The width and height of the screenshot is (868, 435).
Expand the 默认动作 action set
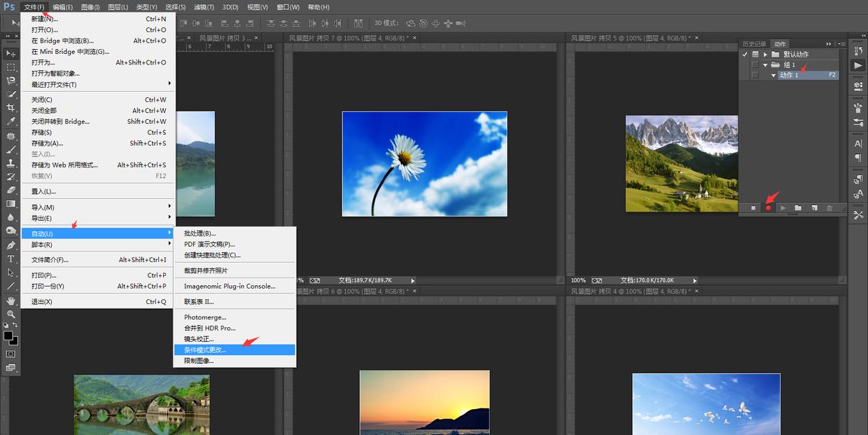pos(765,55)
